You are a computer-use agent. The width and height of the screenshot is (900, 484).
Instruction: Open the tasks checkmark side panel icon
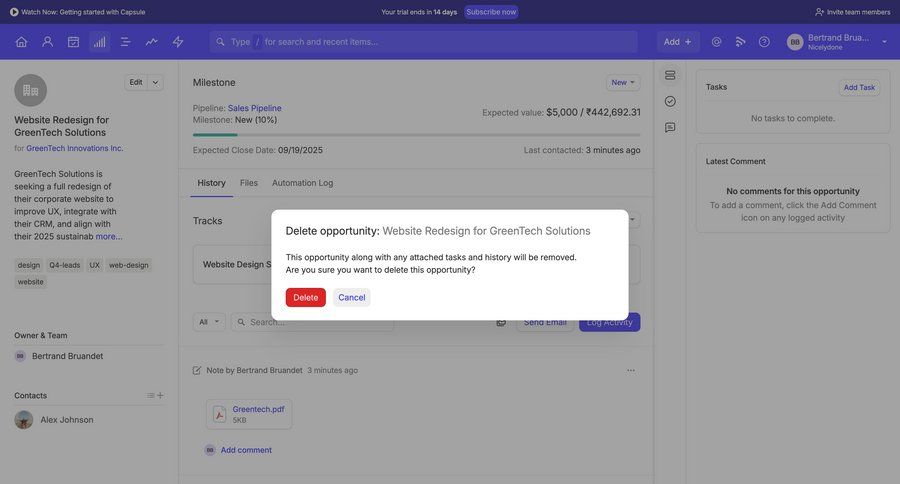click(670, 101)
